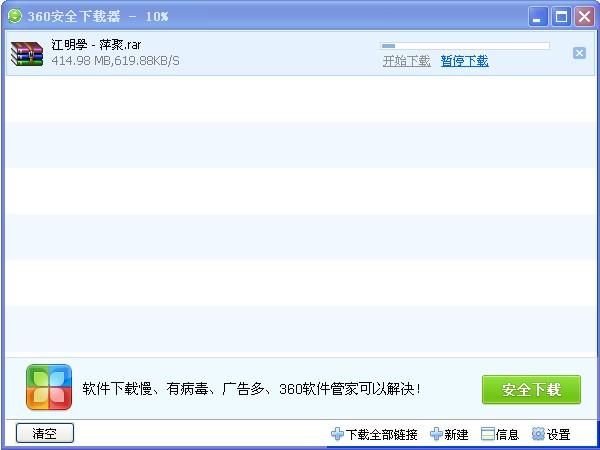600x450 pixels.
Task: Maximize the 360安全下载器 window
Action: pyautogui.click(x=561, y=17)
